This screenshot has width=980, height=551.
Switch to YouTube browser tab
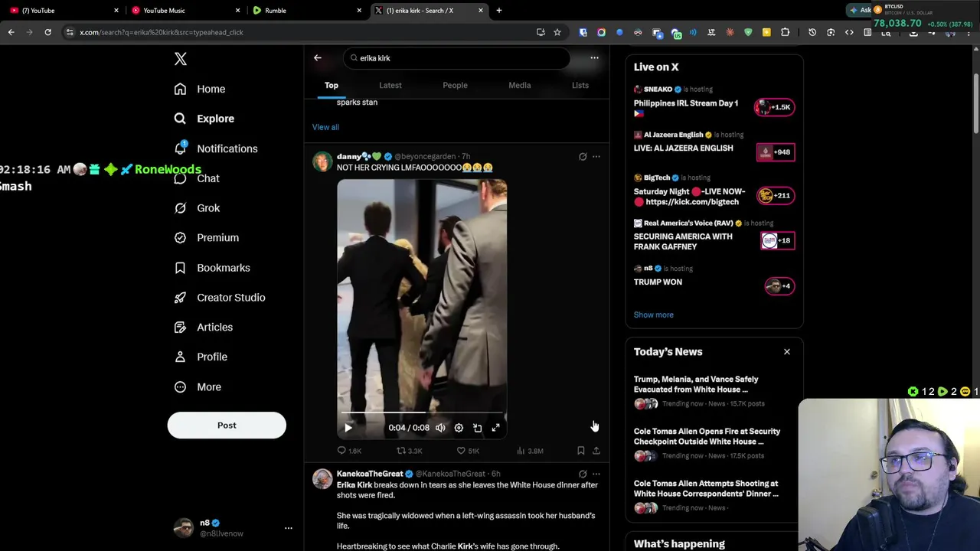click(x=63, y=11)
